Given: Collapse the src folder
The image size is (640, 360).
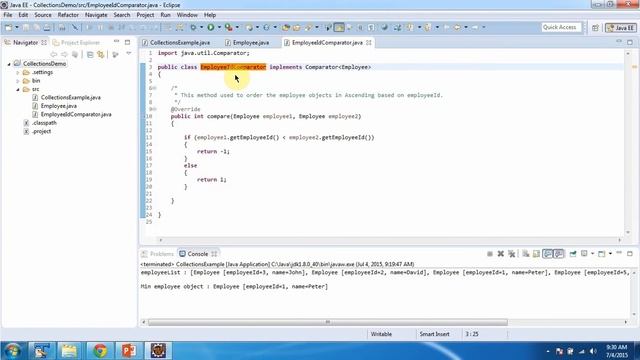Looking at the screenshot, I should (18, 89).
